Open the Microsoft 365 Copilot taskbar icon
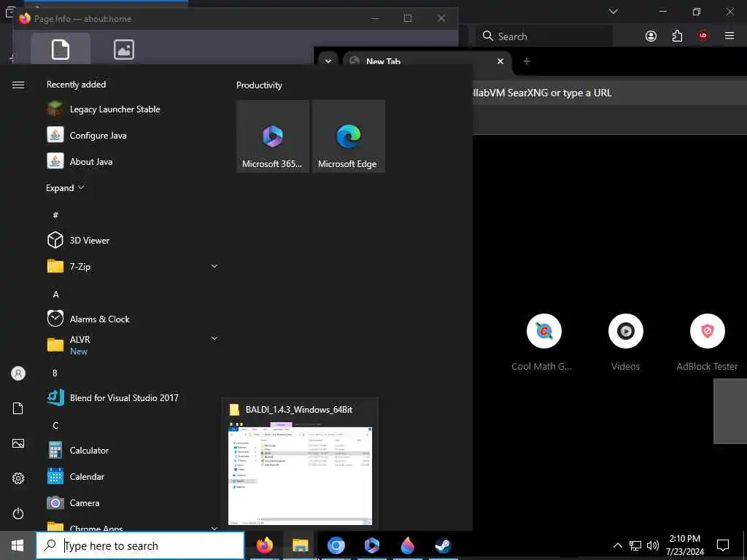 coord(371,545)
